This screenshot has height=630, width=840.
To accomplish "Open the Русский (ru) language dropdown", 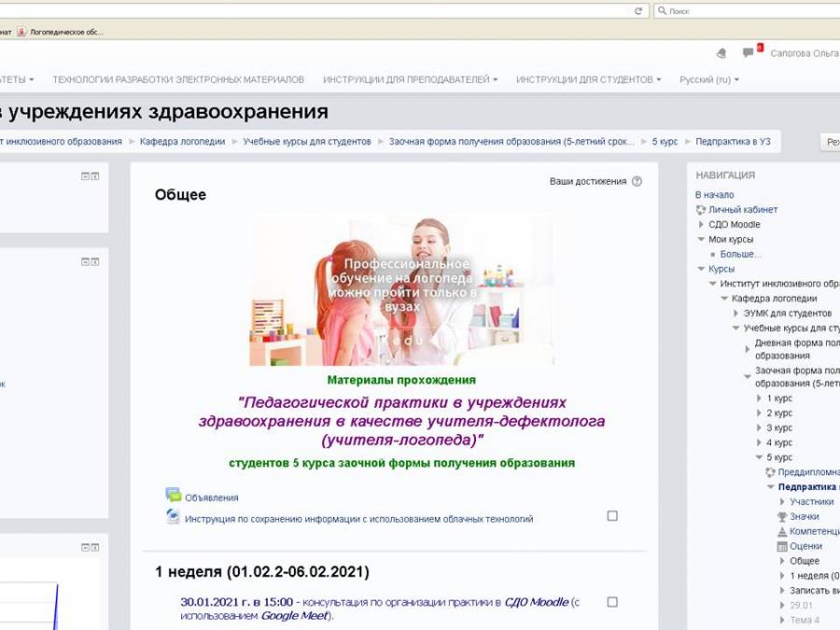I will [709, 79].
